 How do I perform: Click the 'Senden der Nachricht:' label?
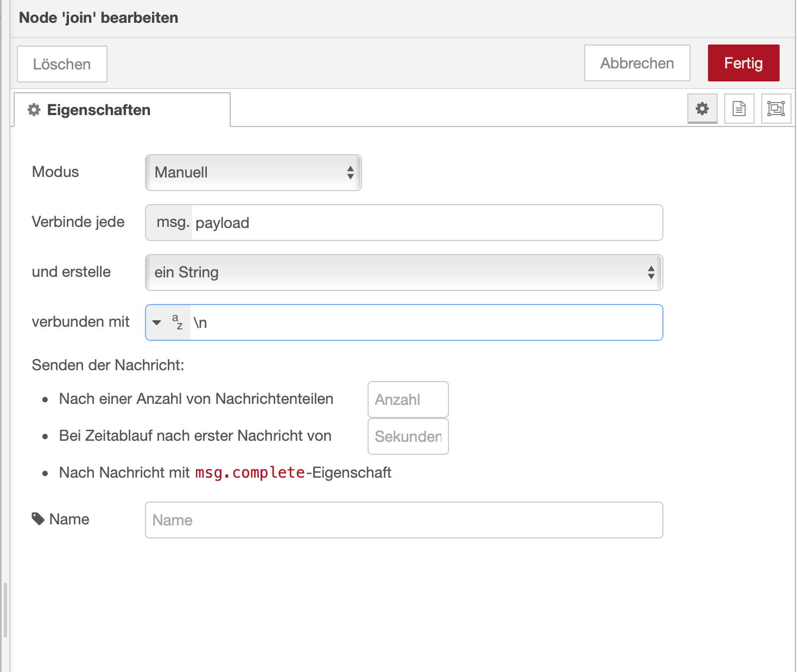point(108,365)
